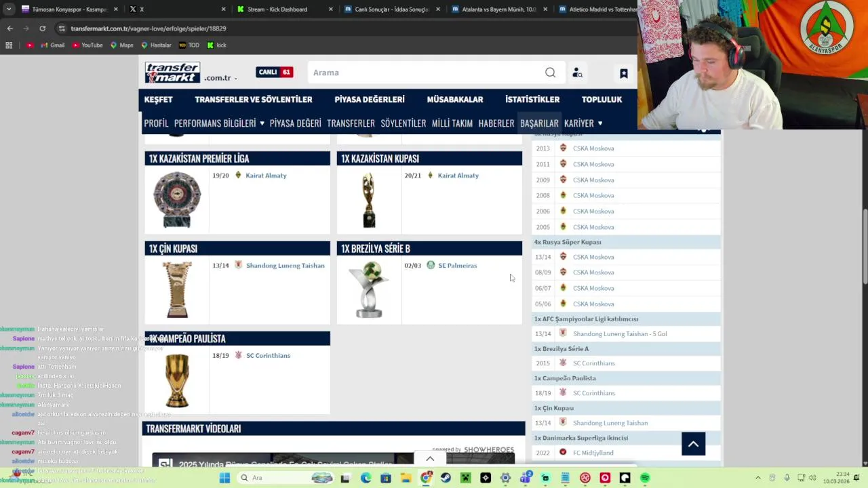Show hidden system tray icons
Screen dimensions: 868x488
[757, 478]
